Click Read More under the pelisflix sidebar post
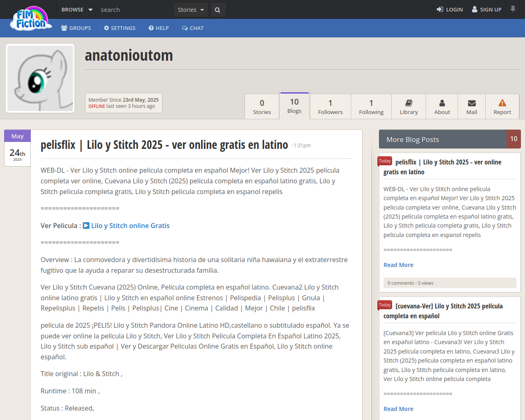The width and height of the screenshot is (525, 420). point(398,265)
